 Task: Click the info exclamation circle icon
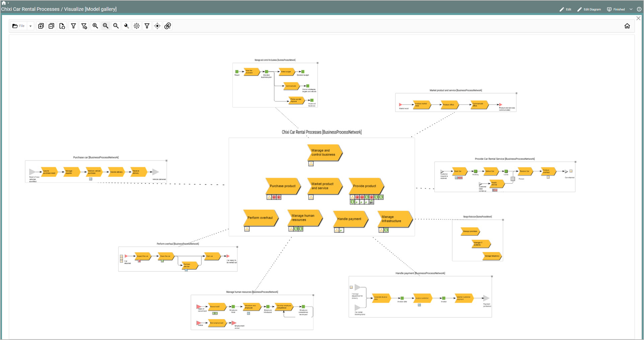[x=639, y=9]
